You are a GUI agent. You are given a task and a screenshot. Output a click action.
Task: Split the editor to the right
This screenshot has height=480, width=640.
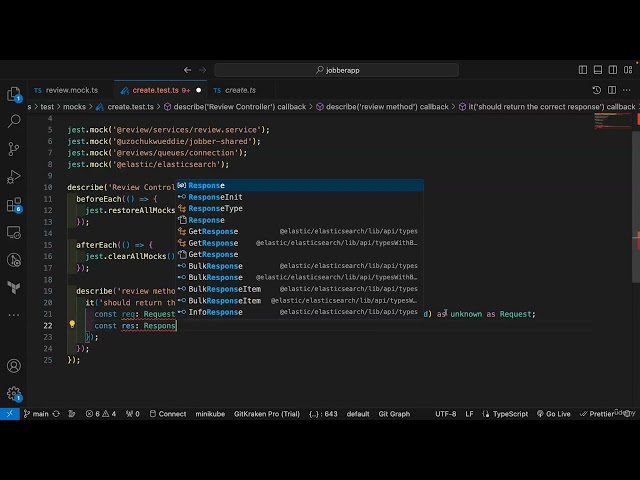click(x=612, y=90)
